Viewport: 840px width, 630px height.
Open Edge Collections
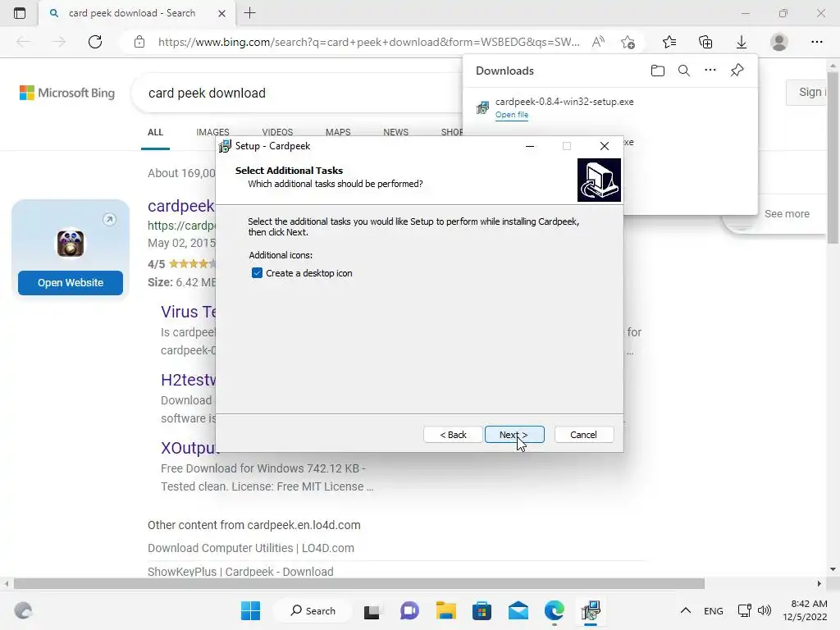coord(705,42)
